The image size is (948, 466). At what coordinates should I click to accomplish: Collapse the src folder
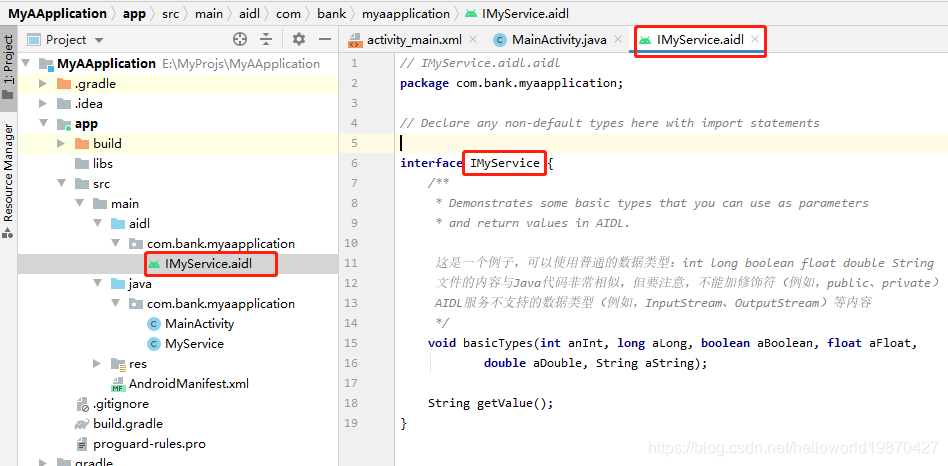(x=61, y=183)
